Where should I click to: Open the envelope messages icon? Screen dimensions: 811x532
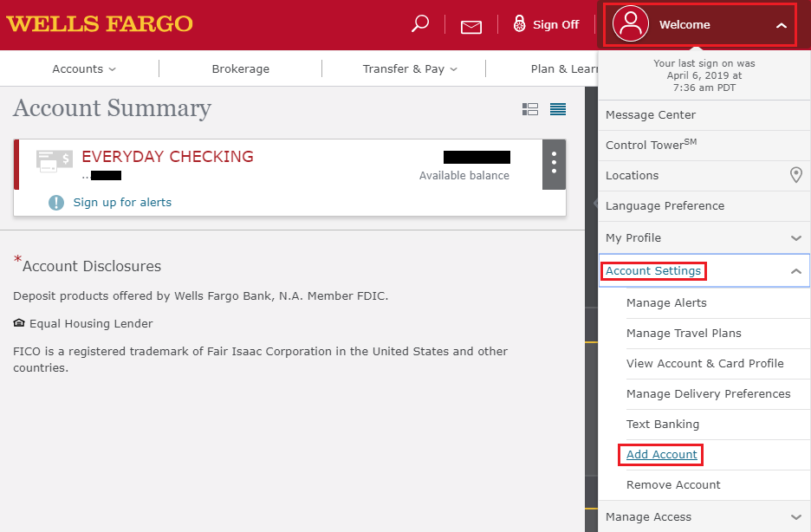pos(471,27)
